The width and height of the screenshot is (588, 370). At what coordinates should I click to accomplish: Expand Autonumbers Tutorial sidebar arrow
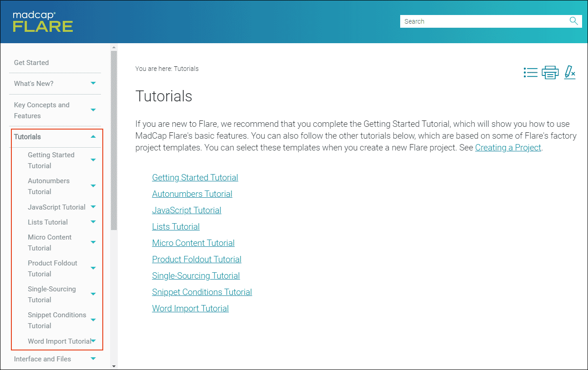(93, 186)
